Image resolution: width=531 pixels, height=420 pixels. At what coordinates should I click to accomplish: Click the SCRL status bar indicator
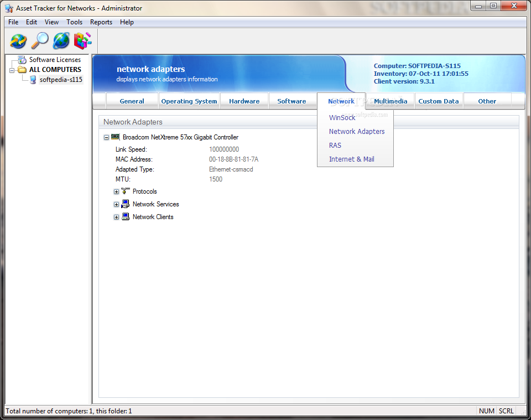click(x=506, y=411)
